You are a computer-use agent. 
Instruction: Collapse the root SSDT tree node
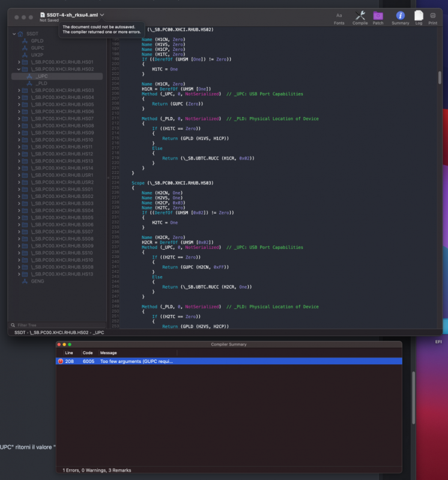13,34
